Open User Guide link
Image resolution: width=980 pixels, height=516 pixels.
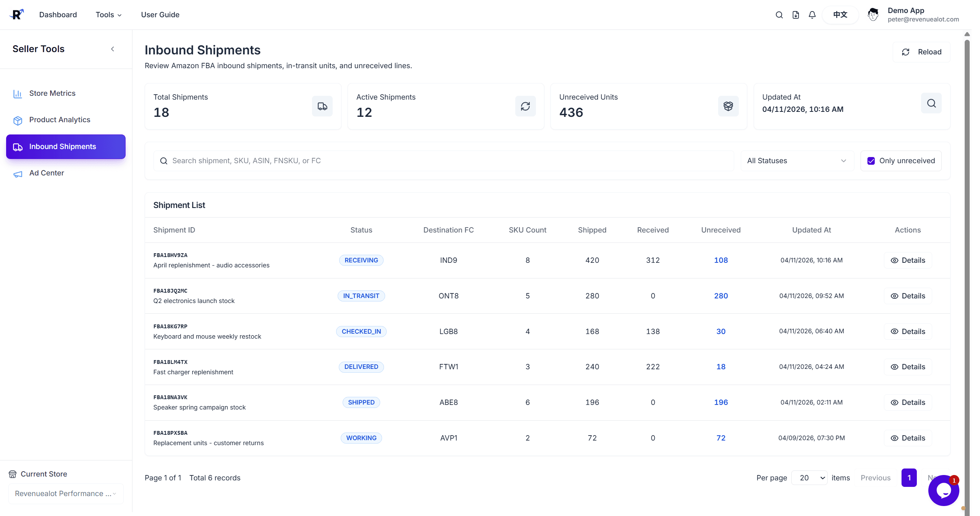tap(160, 15)
